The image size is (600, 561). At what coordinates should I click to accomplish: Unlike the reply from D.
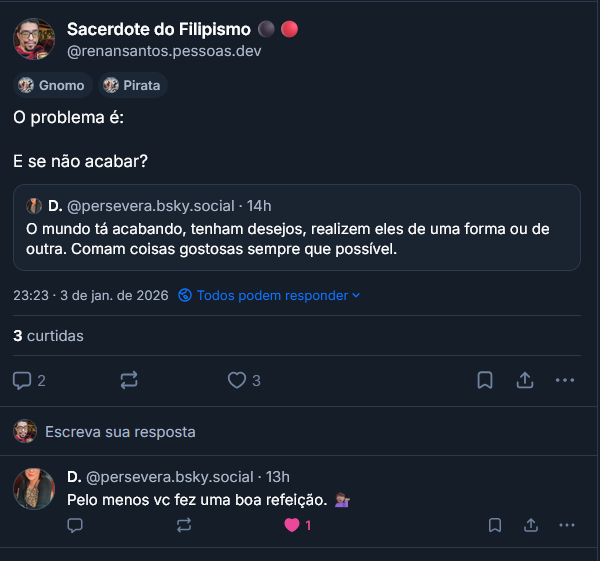pyautogui.click(x=292, y=525)
